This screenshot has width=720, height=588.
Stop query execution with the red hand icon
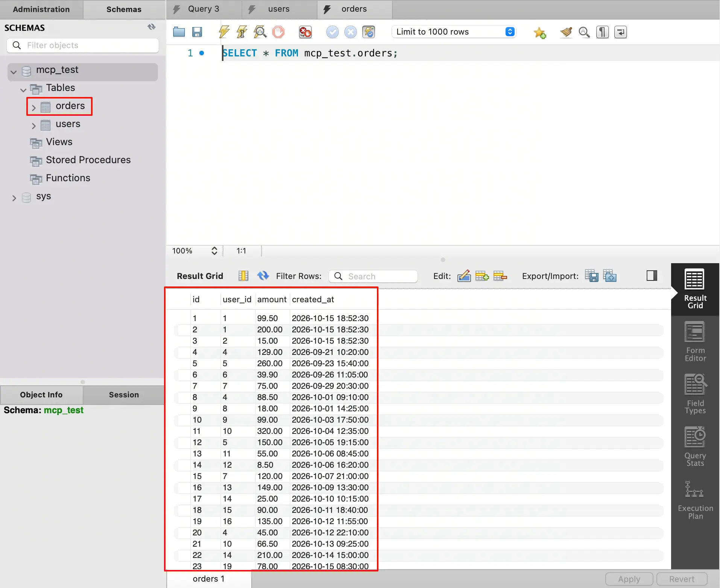point(278,32)
